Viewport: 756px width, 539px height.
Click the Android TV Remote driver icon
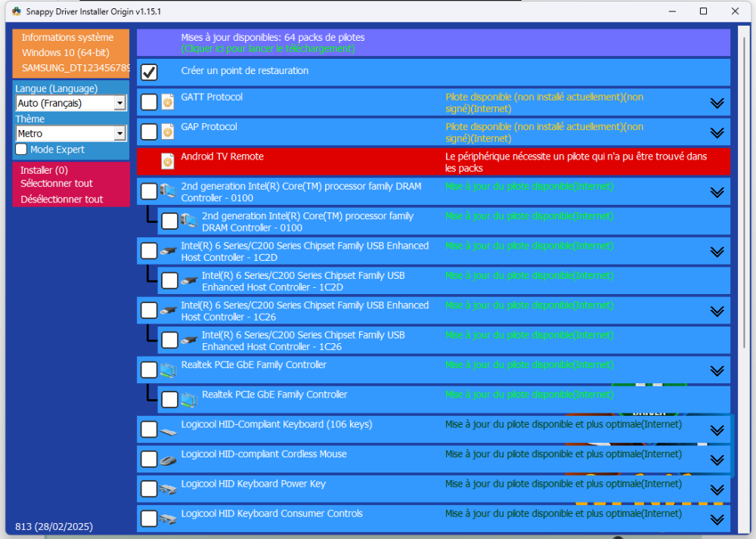[x=168, y=161]
